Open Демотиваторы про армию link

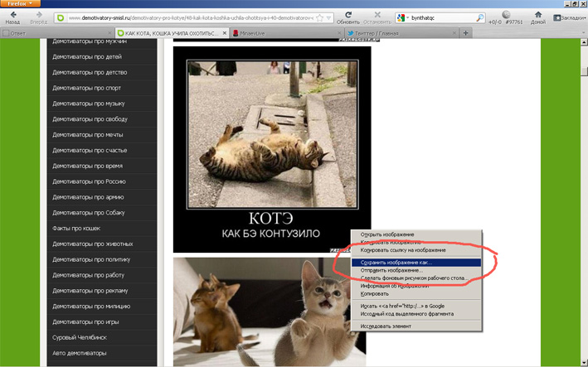pyautogui.click(x=88, y=197)
